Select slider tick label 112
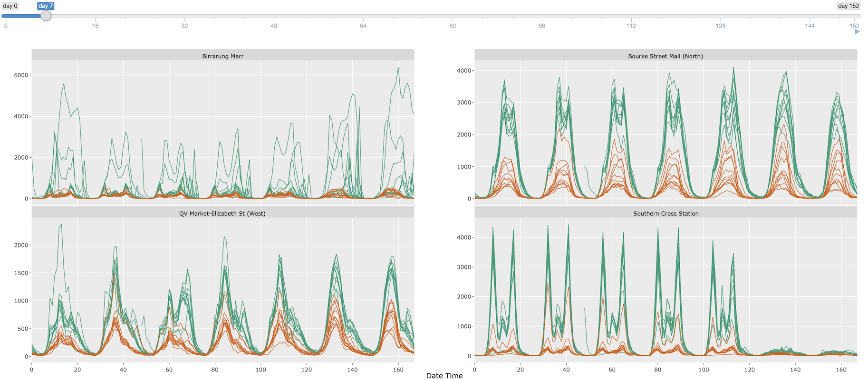 pyautogui.click(x=631, y=26)
